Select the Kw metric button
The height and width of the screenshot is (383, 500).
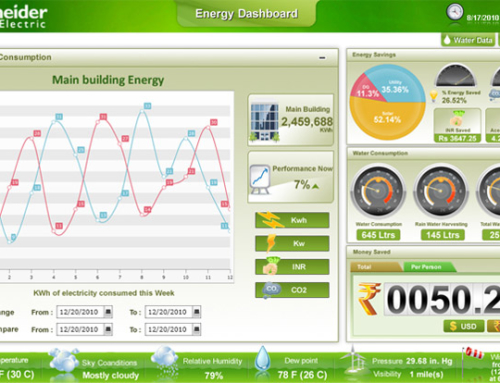[x=292, y=244]
